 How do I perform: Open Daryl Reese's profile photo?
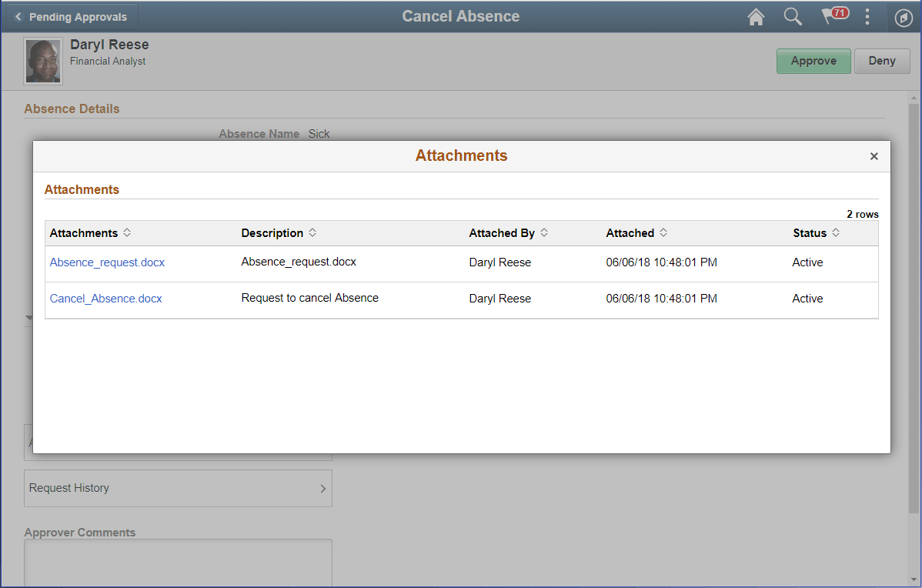(x=42, y=60)
